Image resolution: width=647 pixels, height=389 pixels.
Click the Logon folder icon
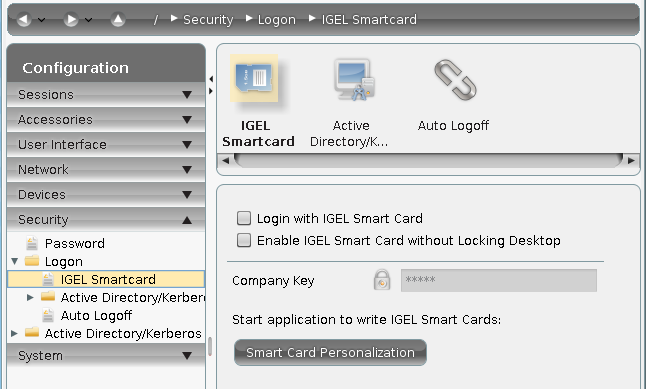click(x=32, y=261)
